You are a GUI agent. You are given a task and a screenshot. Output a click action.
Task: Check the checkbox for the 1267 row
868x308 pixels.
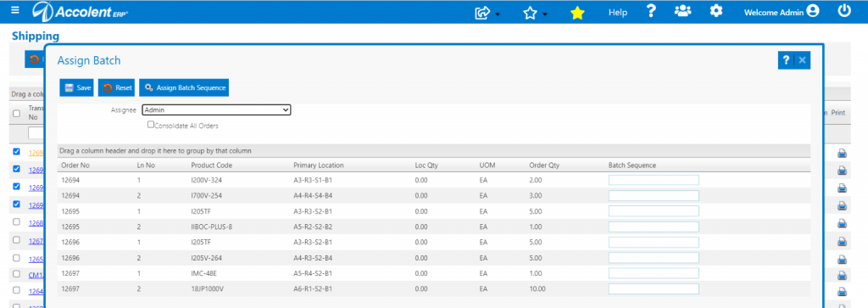(x=17, y=240)
